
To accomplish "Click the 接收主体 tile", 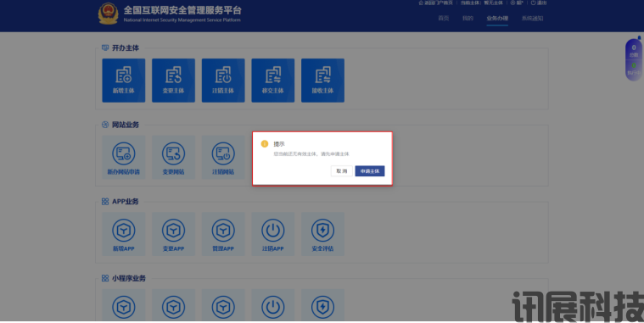I will (x=322, y=81).
